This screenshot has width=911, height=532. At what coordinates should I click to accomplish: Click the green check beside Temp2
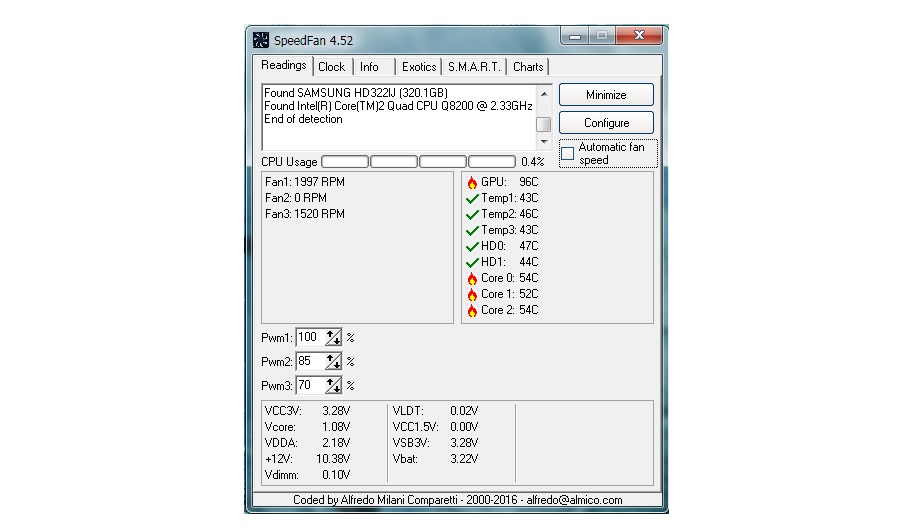(x=472, y=215)
